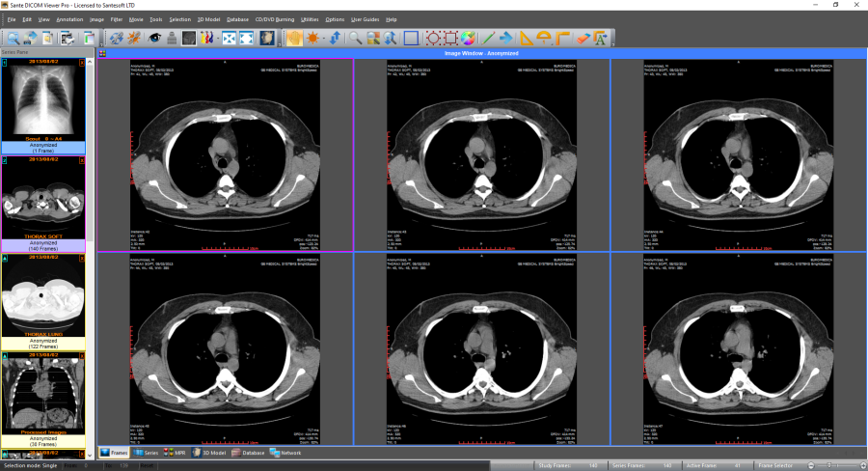Click the eraser annotation tool
The image size is (868, 471).
[x=583, y=38]
